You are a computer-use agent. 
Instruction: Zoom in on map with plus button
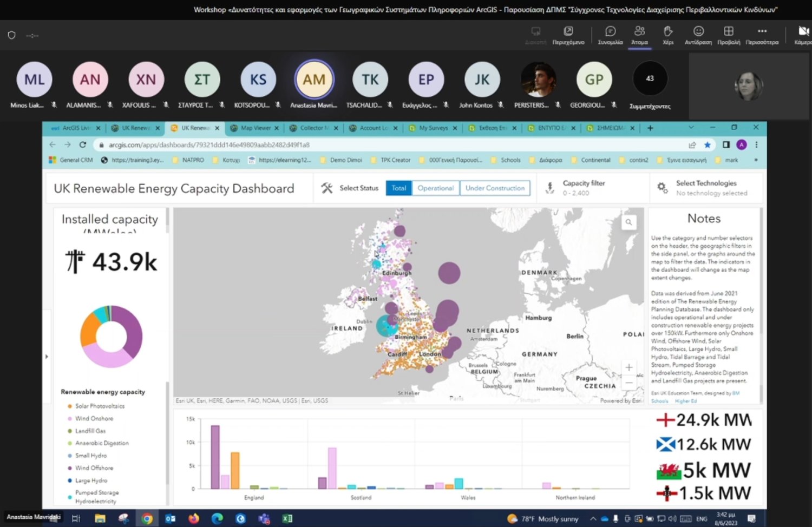(x=628, y=367)
